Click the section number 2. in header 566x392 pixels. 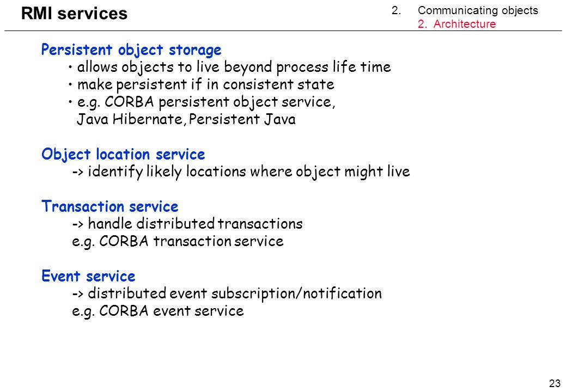[x=397, y=10]
